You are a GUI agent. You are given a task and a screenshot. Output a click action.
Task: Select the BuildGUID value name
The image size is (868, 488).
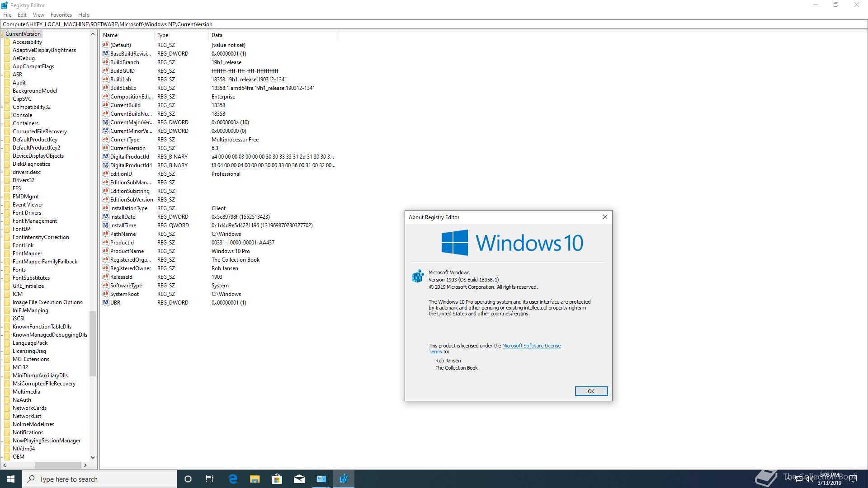(123, 70)
